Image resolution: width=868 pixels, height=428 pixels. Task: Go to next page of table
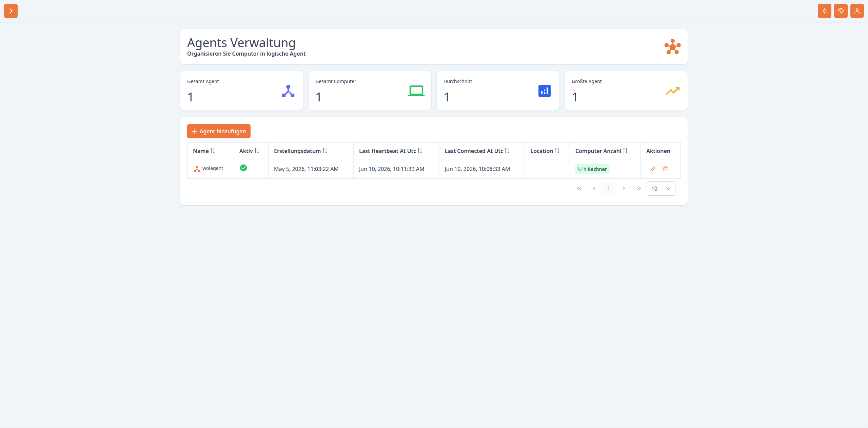click(x=624, y=189)
